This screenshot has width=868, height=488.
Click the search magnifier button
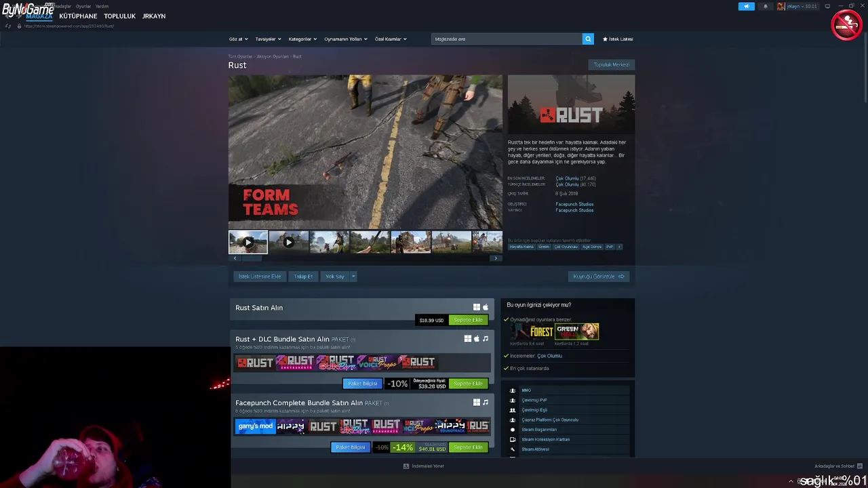click(x=588, y=39)
